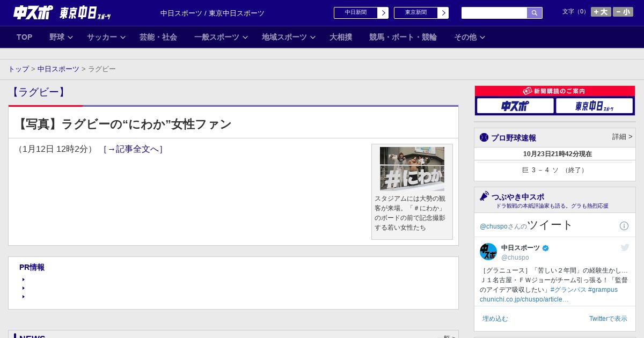
Task: Expand the 一般スポーツ dropdown chevron
Action: pos(245,38)
